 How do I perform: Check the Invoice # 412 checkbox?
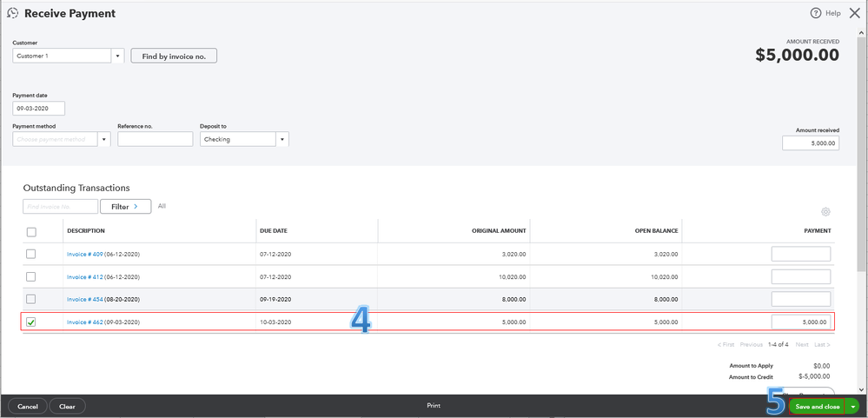tap(31, 276)
